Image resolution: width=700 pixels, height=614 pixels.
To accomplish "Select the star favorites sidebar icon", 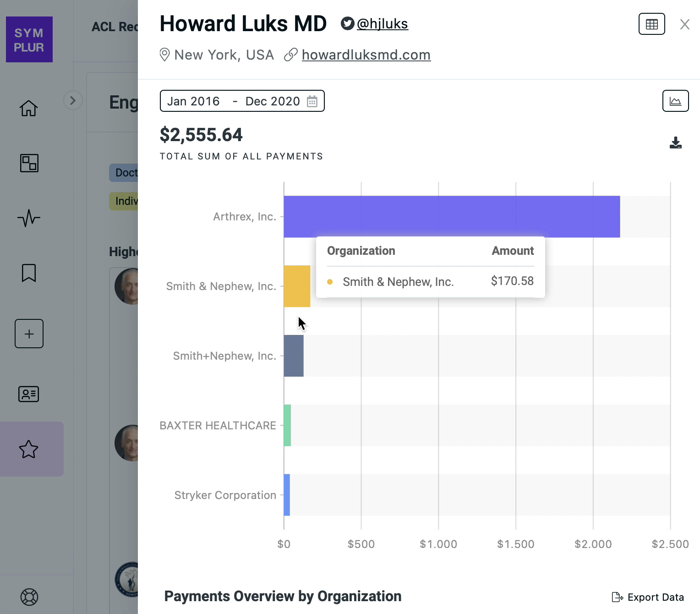I will pos(28,449).
